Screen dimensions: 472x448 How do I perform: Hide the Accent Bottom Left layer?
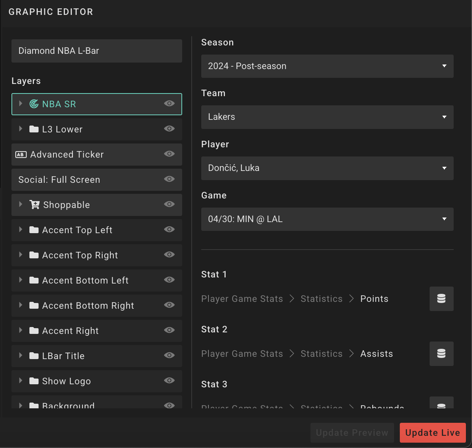coord(169,280)
